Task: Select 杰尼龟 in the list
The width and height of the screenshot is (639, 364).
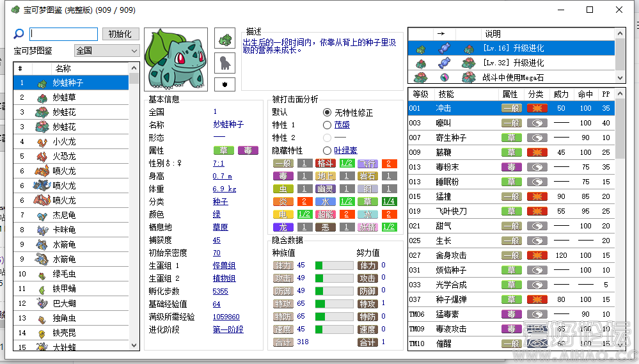Action: 71,215
